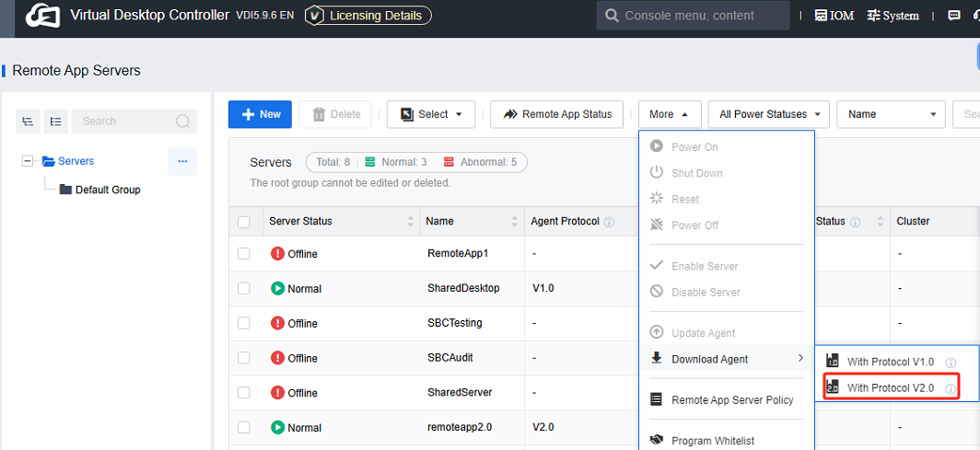Select Remote App Server Policy menu item
The height and width of the screenshot is (450, 980).
tap(731, 400)
